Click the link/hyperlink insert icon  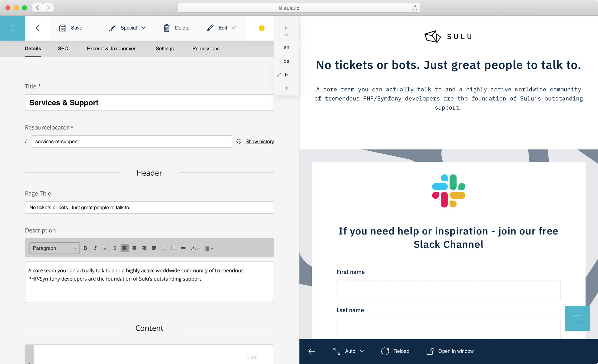click(183, 248)
